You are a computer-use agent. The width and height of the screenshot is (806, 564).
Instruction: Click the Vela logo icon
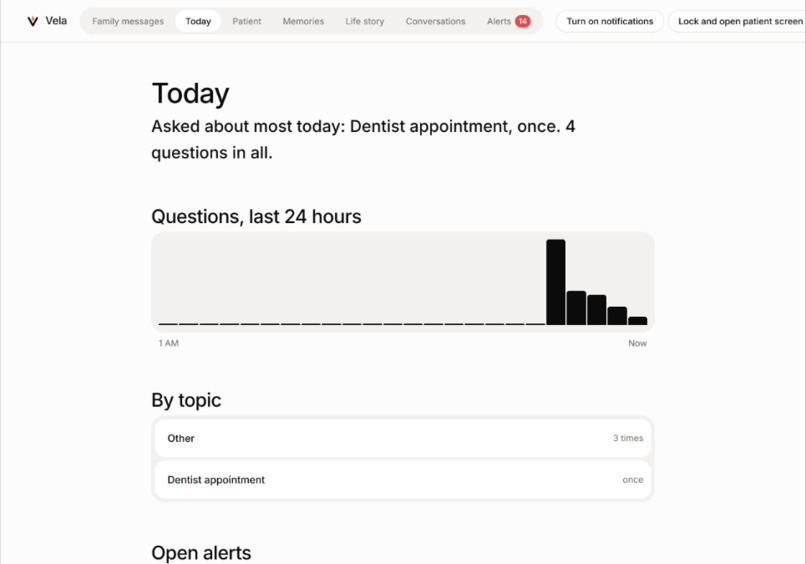[x=32, y=21]
